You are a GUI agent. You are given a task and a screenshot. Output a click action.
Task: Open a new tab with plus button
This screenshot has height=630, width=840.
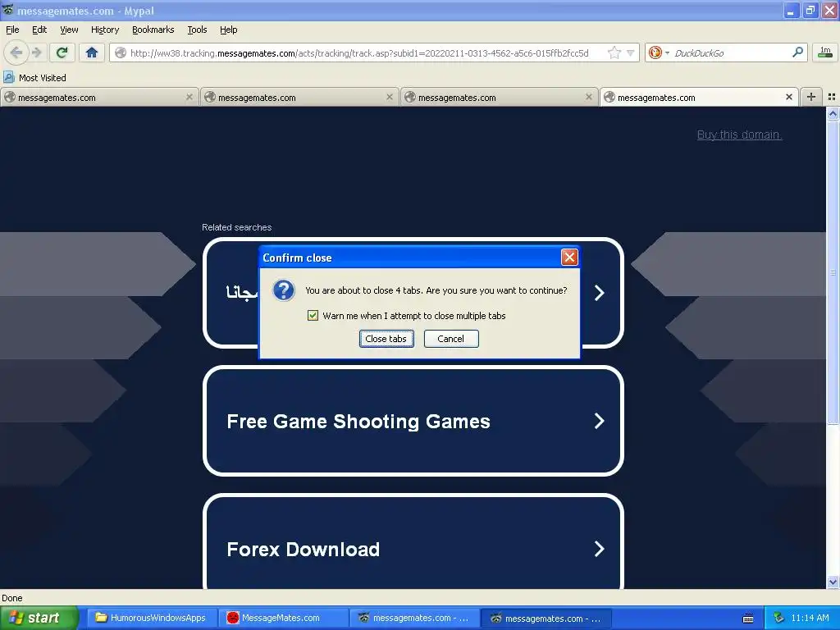[x=810, y=97]
